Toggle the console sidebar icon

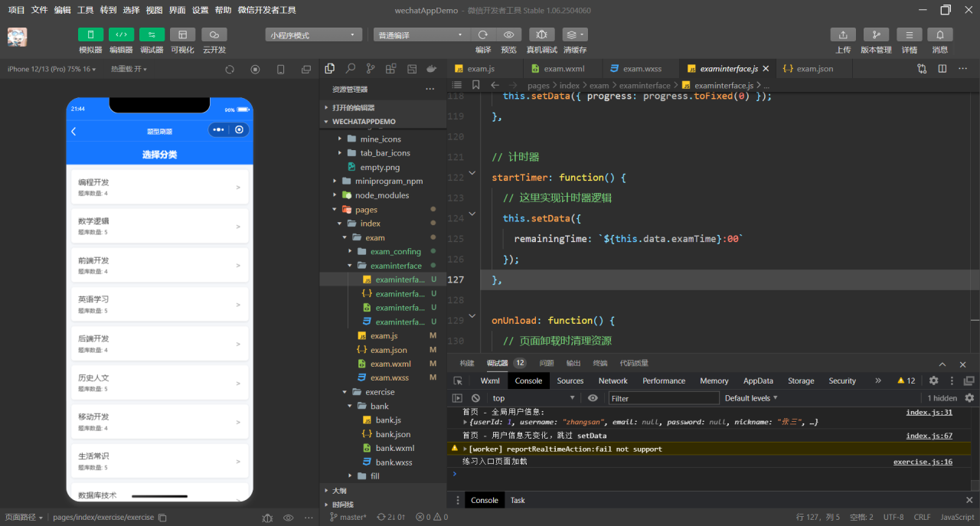point(457,398)
